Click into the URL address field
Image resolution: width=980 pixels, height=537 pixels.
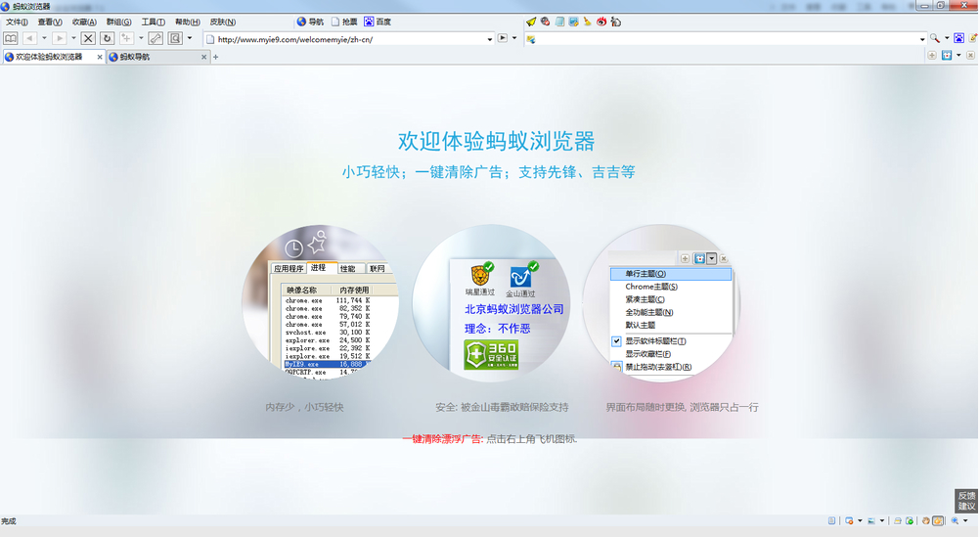coord(350,39)
